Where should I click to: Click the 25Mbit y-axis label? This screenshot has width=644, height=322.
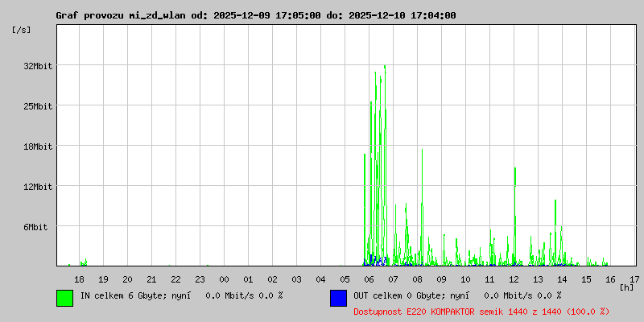coord(37,106)
